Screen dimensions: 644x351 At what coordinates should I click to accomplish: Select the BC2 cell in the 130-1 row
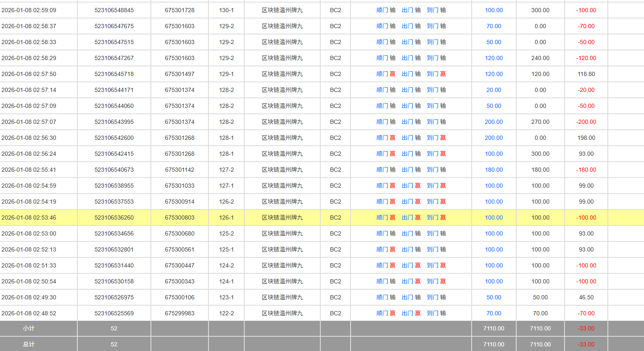pyautogui.click(x=335, y=10)
